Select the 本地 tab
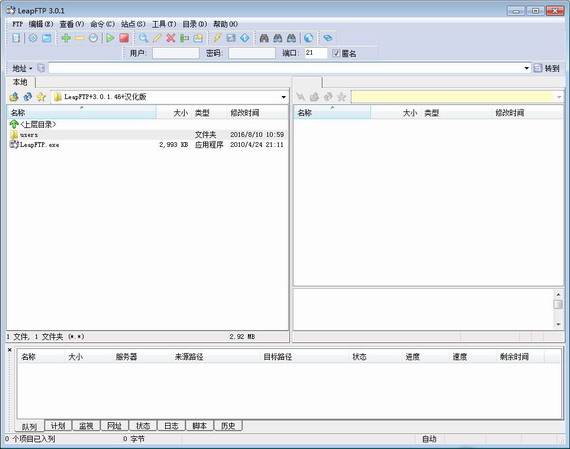This screenshot has height=449, width=570. pos(20,82)
